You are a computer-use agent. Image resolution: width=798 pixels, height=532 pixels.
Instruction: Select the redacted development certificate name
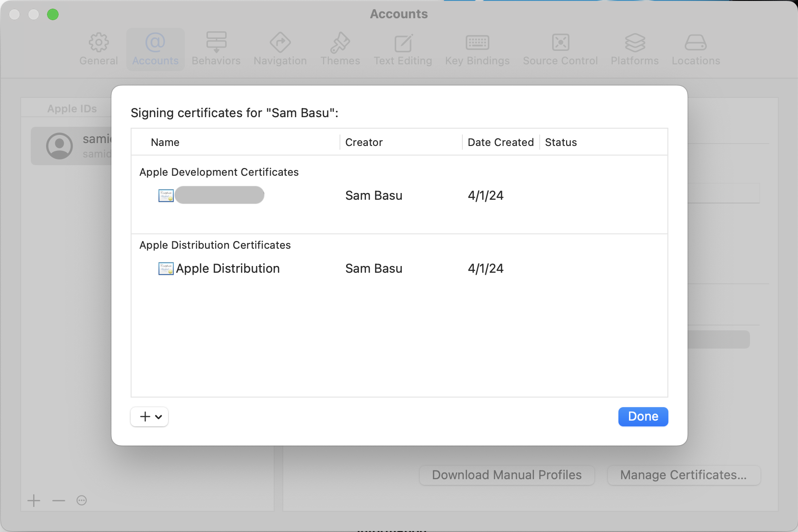tap(219, 195)
